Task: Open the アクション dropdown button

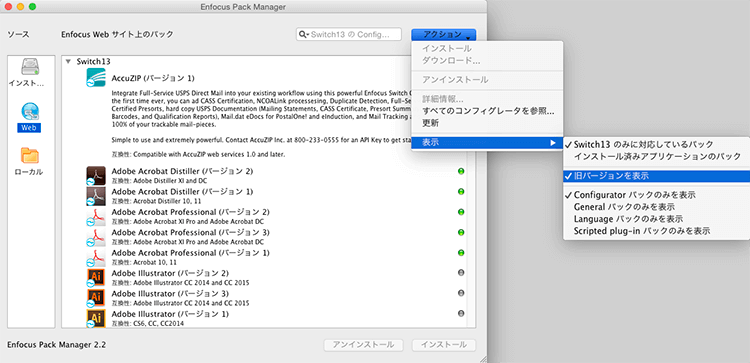Action: [443, 34]
